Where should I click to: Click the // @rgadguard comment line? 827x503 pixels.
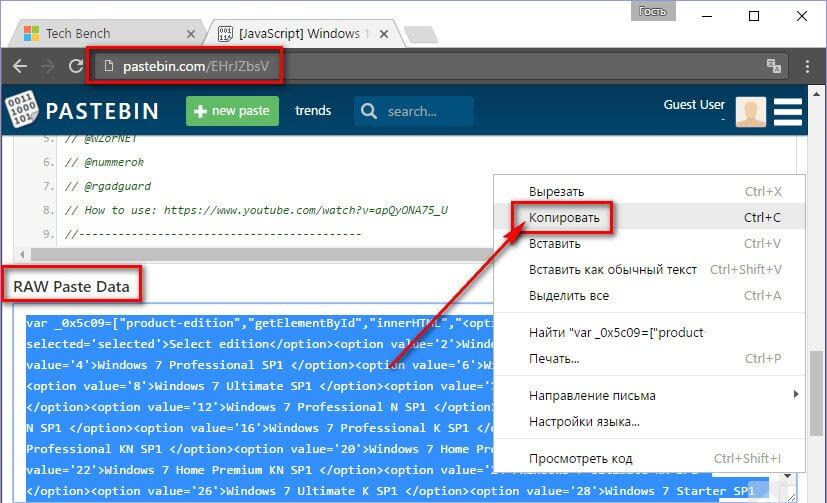click(108, 186)
